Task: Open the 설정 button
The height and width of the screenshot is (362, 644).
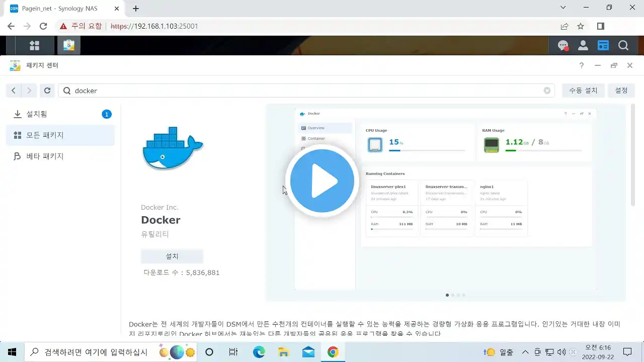Action: [621, 90]
